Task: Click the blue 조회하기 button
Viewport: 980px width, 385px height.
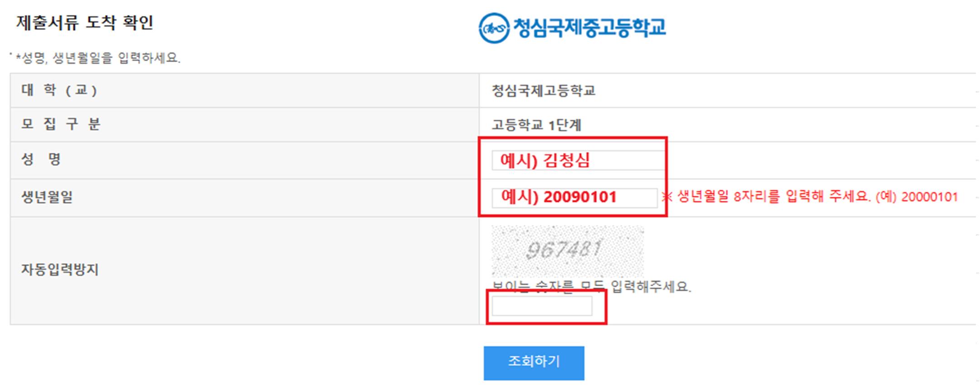Action: tap(534, 363)
